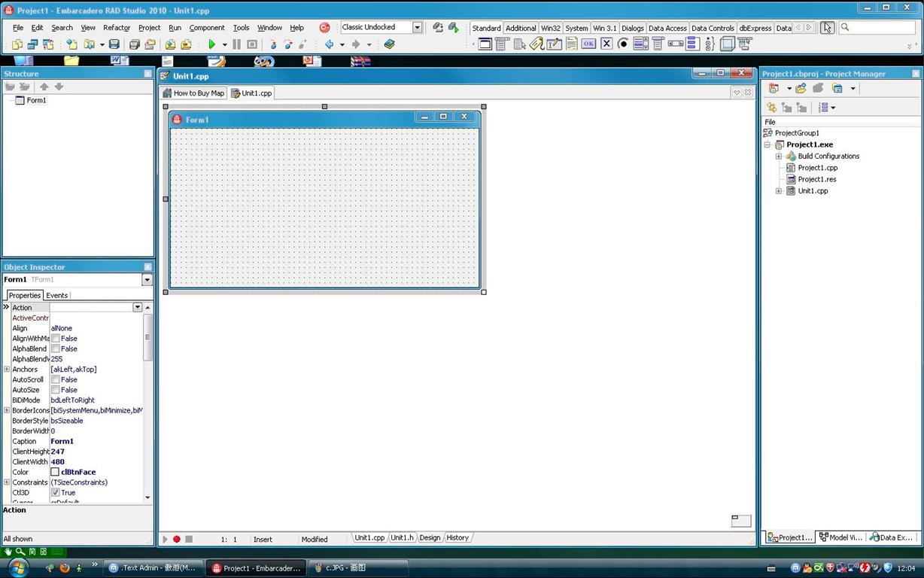Click the blue Back navigation arrow

[x=329, y=44]
